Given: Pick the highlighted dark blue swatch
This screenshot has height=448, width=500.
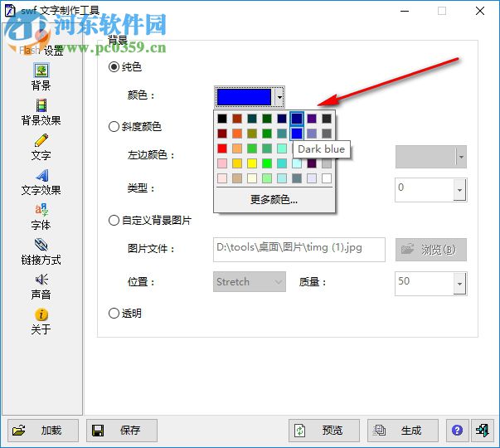Looking at the screenshot, I should [x=297, y=119].
